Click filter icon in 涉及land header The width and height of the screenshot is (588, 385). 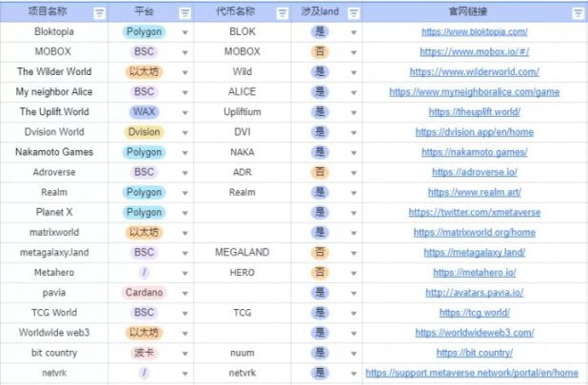point(353,13)
